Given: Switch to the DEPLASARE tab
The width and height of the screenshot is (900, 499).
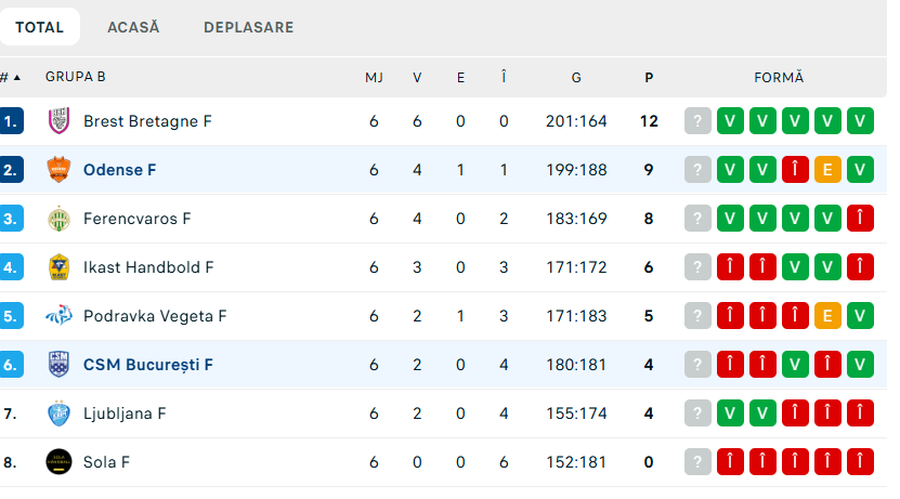Looking at the screenshot, I should (x=248, y=27).
